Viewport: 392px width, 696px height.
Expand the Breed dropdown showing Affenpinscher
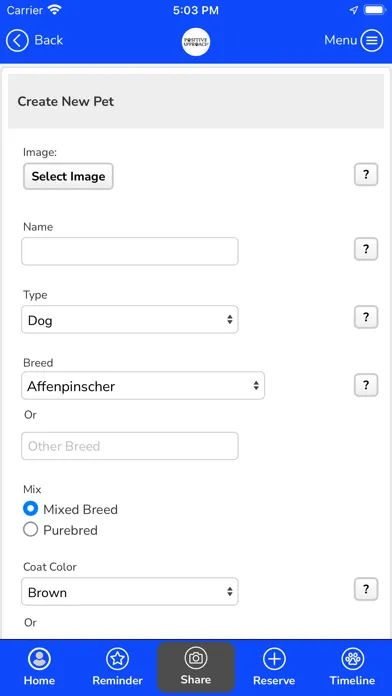coord(143,386)
